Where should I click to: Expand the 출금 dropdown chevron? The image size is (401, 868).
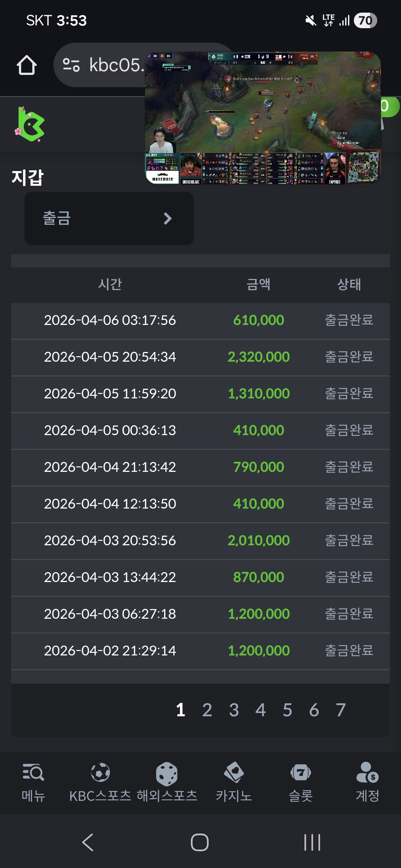[x=167, y=218]
